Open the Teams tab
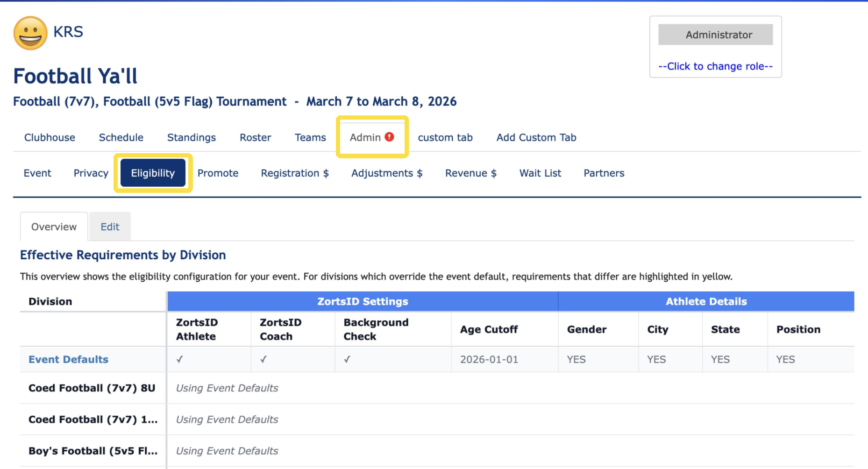The height and width of the screenshot is (469, 868). pos(310,138)
